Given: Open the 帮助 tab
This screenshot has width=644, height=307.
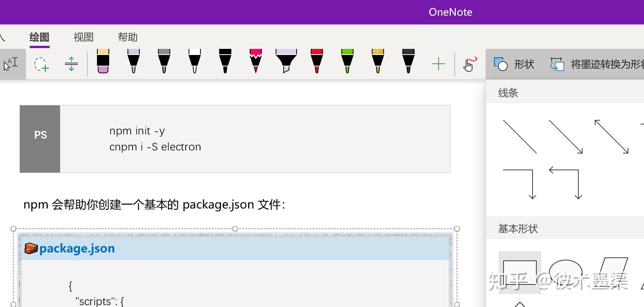Looking at the screenshot, I should pyautogui.click(x=128, y=37).
